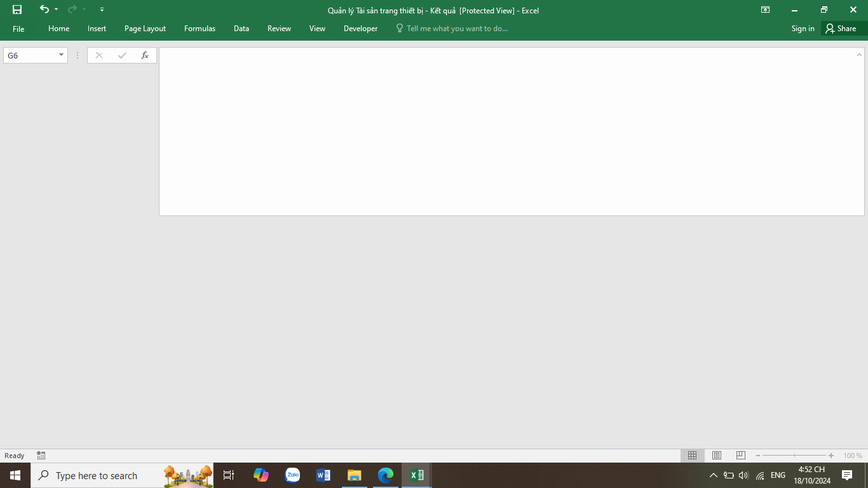The height and width of the screenshot is (488, 868).
Task: Select the Page Layout tab
Action: point(145,29)
